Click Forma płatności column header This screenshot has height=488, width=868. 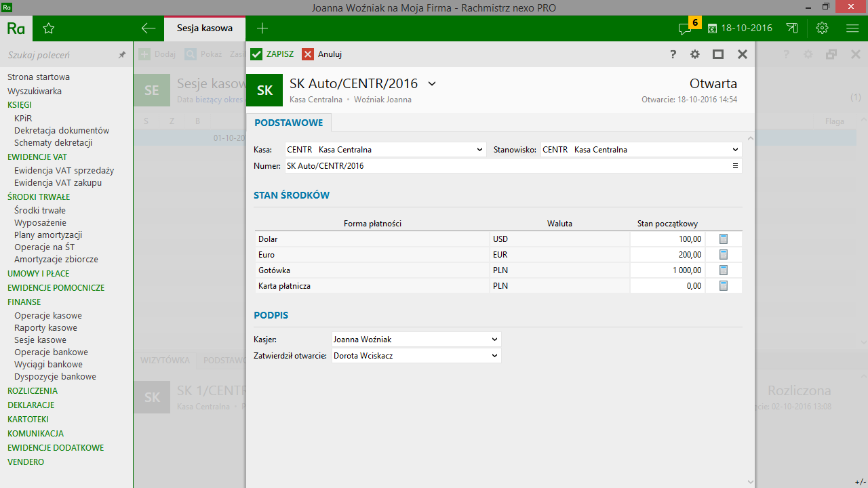372,224
